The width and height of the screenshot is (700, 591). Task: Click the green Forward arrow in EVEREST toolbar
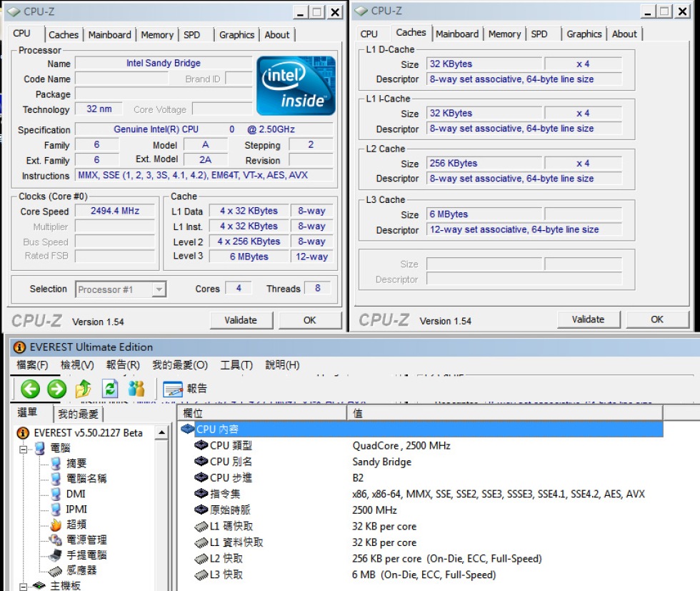tap(56, 389)
